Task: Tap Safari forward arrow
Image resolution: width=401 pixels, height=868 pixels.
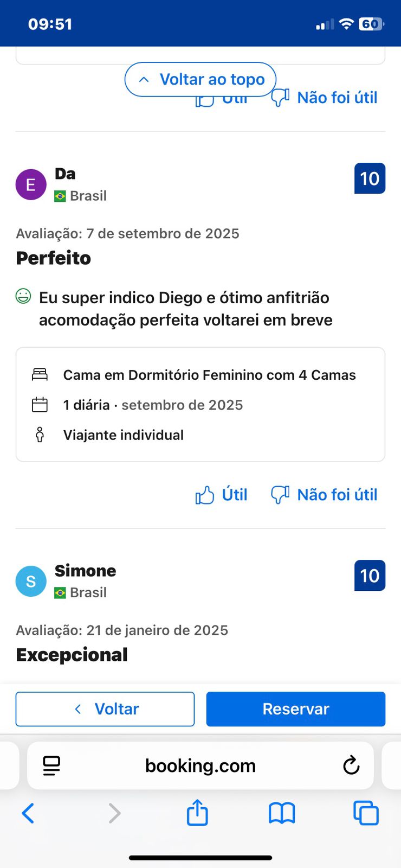Action: coord(114,813)
